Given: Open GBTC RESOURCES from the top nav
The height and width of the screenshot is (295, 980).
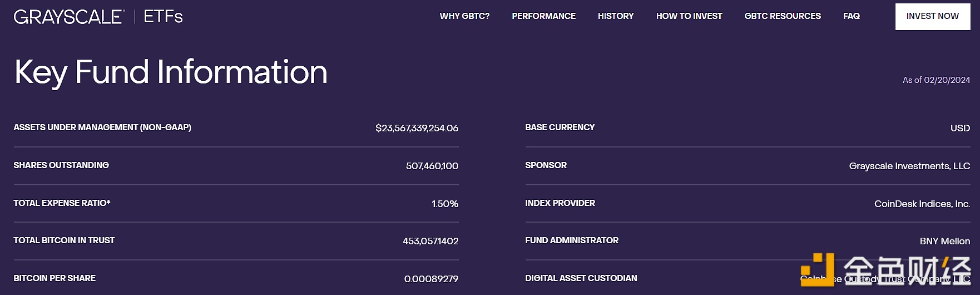Looking at the screenshot, I should pos(783,16).
